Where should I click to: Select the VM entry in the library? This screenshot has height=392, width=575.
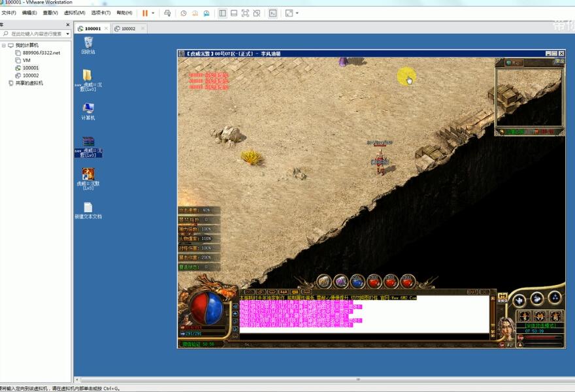[26, 61]
